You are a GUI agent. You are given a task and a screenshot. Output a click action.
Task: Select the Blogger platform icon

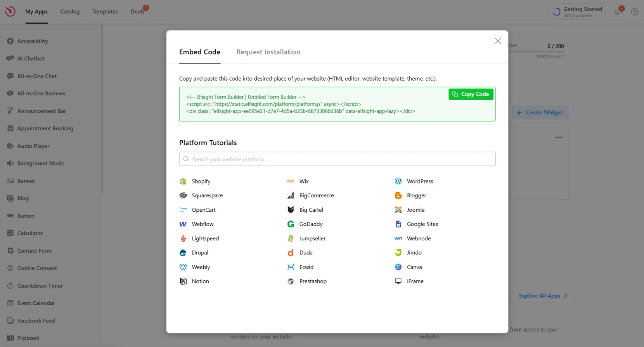click(398, 195)
